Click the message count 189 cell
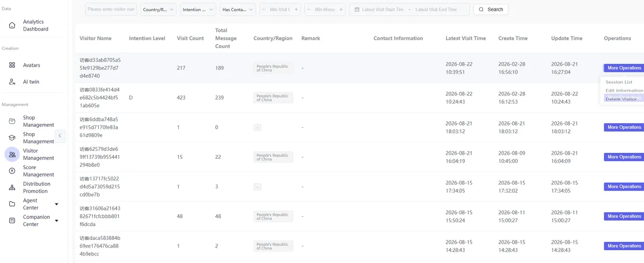This screenshot has width=644, height=263. (x=220, y=68)
